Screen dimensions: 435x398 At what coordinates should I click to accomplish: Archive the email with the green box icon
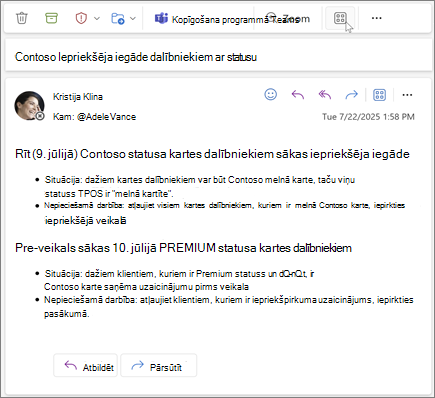[x=51, y=18]
